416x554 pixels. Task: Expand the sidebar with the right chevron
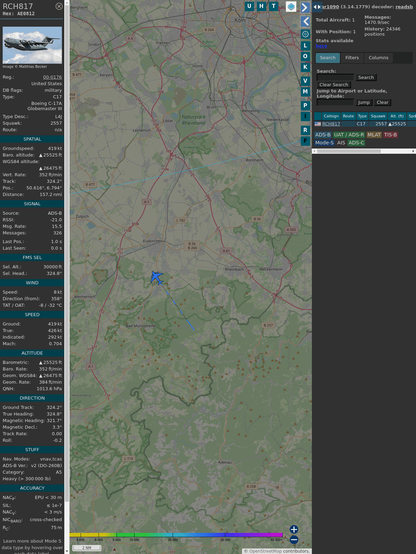305,7
